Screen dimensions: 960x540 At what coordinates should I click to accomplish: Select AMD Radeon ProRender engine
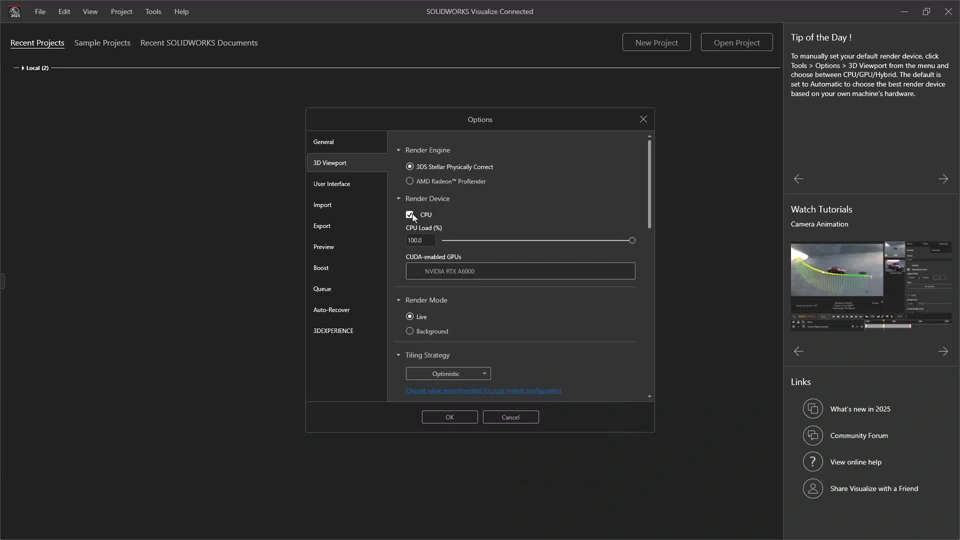point(410,181)
